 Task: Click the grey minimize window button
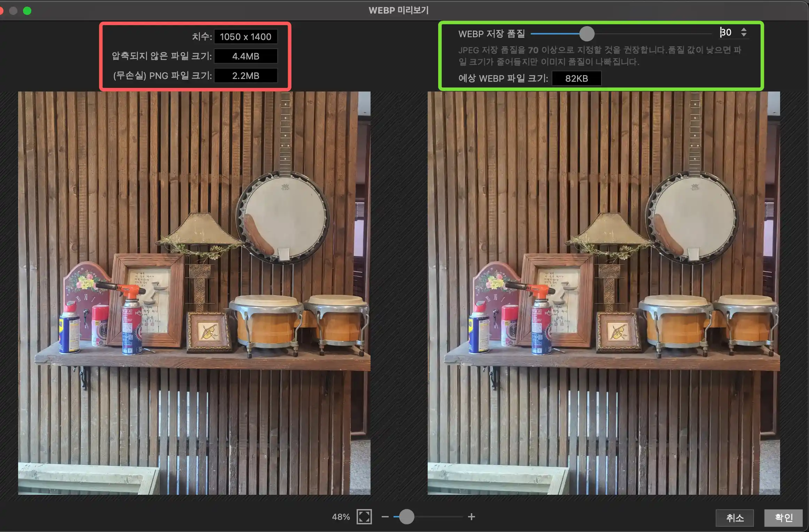click(x=13, y=11)
